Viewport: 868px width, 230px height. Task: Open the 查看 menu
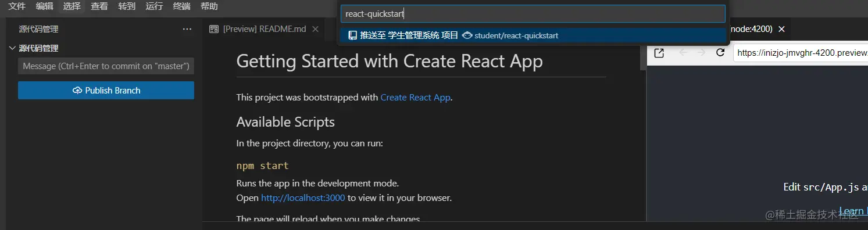[99, 6]
